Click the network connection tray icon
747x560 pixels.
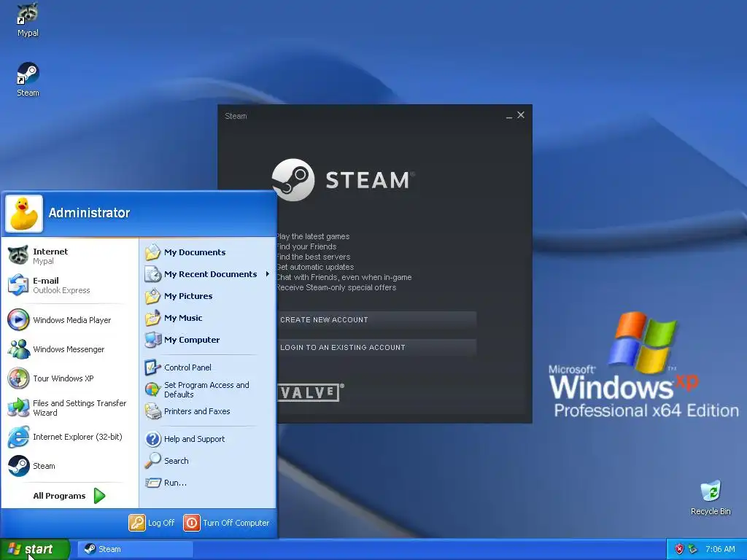point(692,549)
